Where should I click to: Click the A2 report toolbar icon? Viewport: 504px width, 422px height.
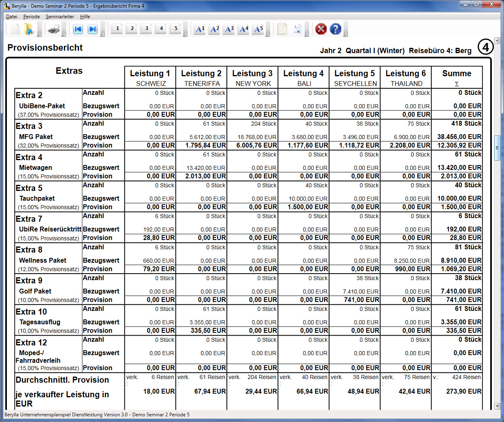pos(214,29)
